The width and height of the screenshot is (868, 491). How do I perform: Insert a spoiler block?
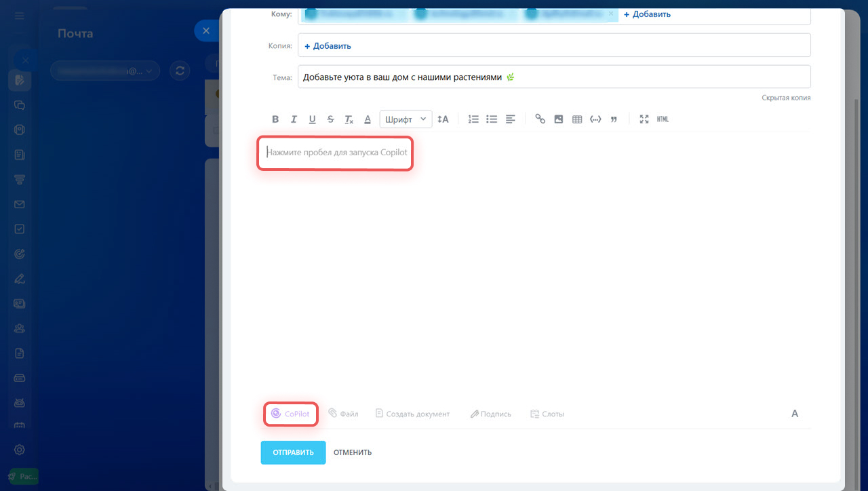[595, 119]
